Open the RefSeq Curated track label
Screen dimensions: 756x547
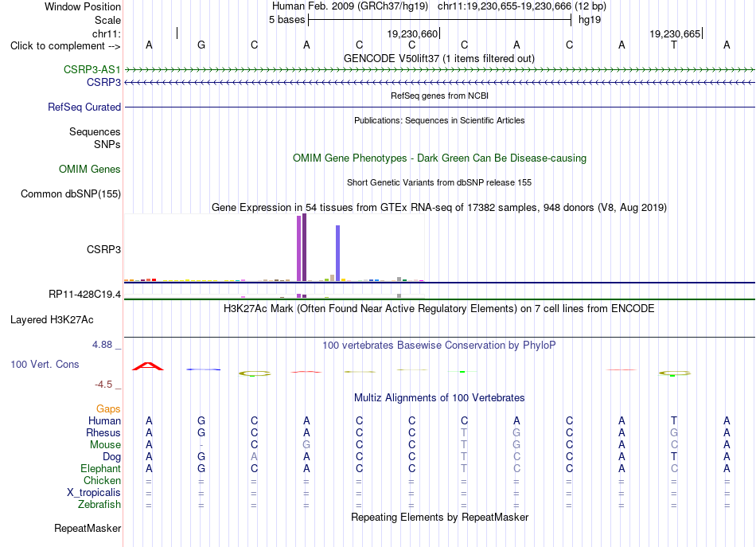[x=84, y=107]
